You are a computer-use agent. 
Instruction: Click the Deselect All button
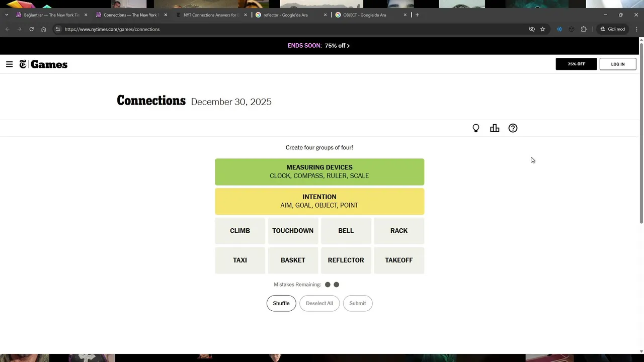tap(319, 303)
